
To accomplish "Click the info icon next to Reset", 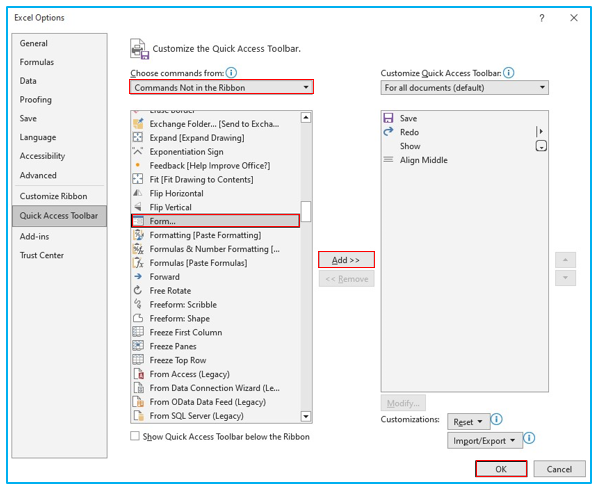I will point(496,419).
